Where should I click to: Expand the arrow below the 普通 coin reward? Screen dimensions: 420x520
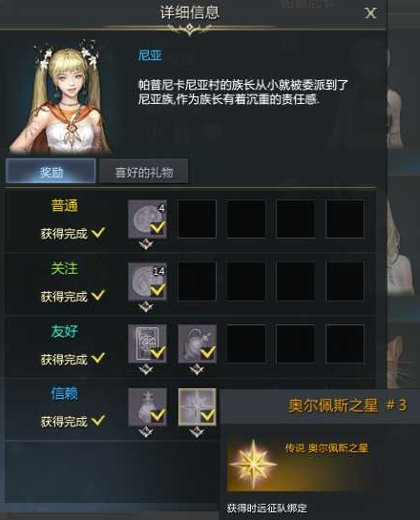pos(146,245)
